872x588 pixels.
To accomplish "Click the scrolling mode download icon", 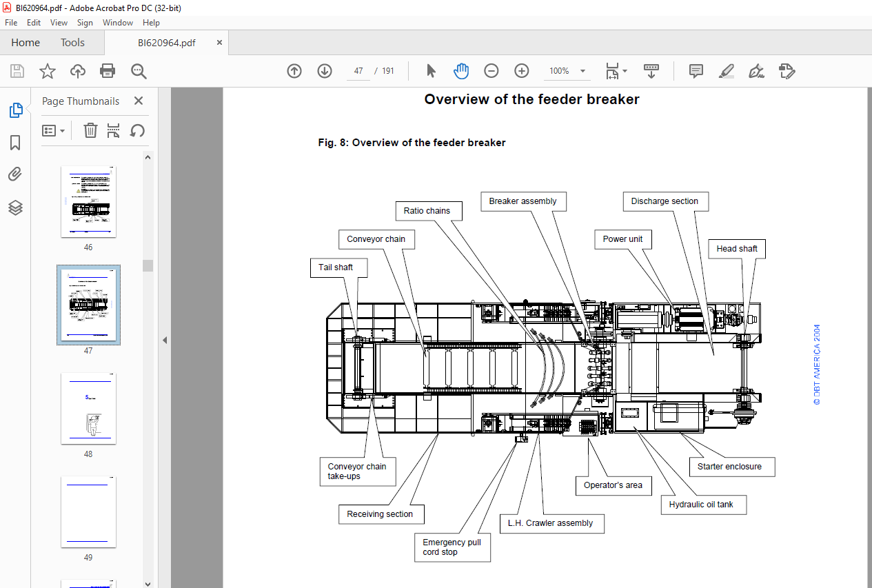I will tap(651, 71).
